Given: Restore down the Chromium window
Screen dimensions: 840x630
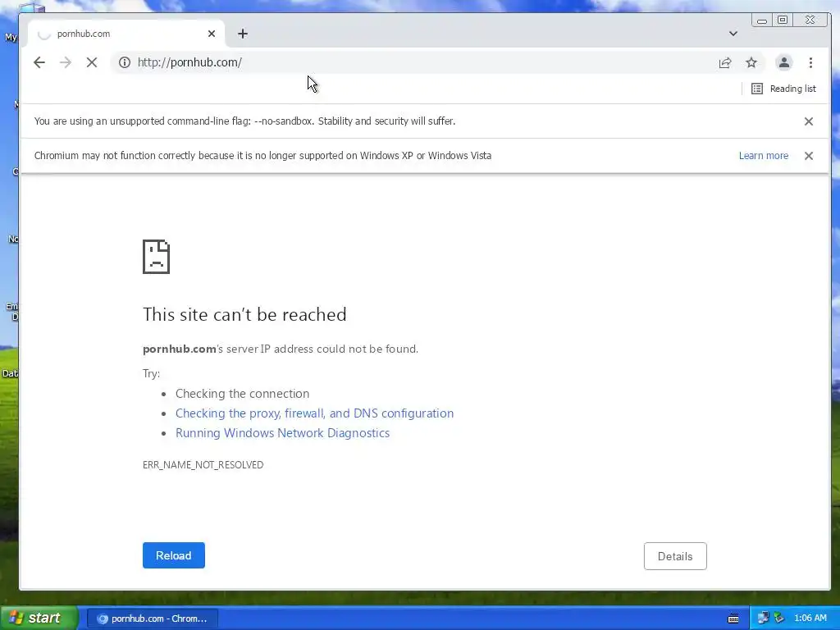Looking at the screenshot, I should [783, 21].
